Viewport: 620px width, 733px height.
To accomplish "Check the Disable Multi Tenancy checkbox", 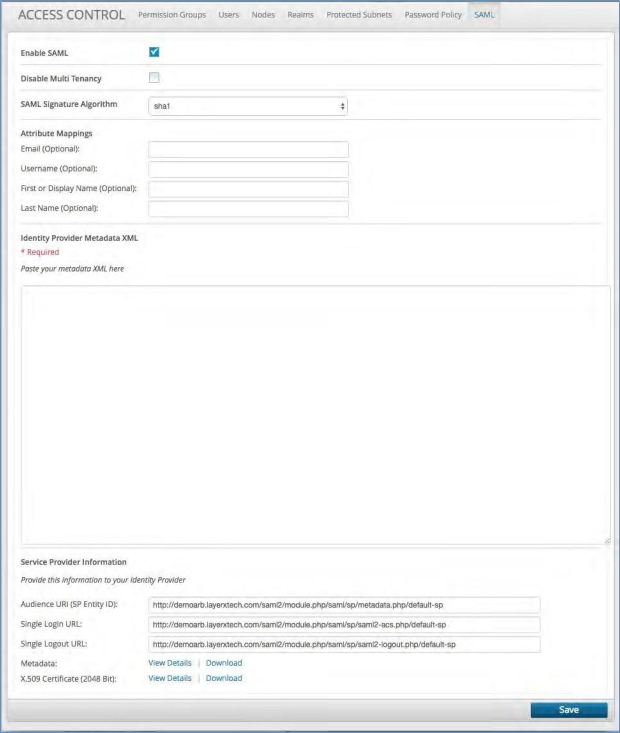I will point(154,78).
